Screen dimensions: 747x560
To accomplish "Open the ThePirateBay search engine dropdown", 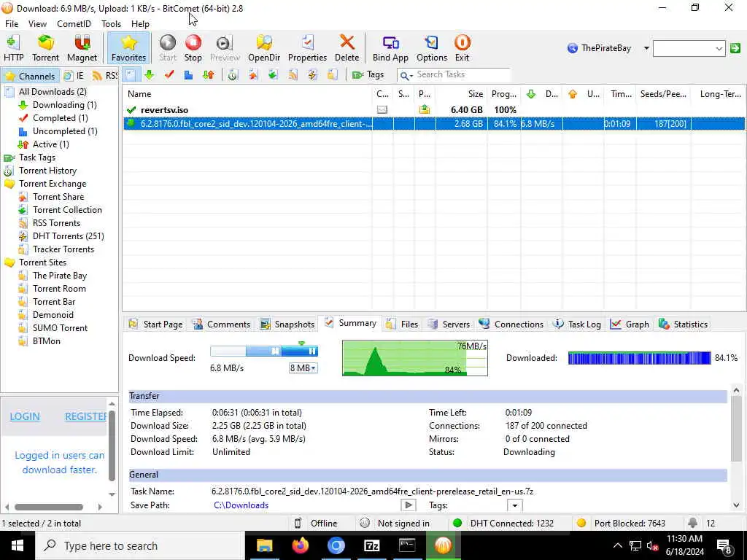I will (x=646, y=48).
